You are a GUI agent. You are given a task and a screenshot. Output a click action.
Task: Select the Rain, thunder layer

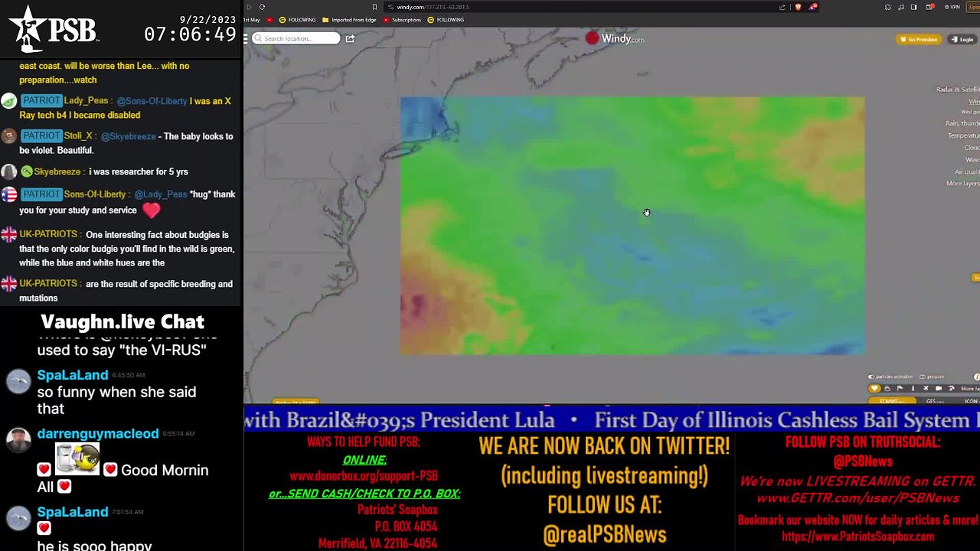pyautogui.click(x=962, y=123)
